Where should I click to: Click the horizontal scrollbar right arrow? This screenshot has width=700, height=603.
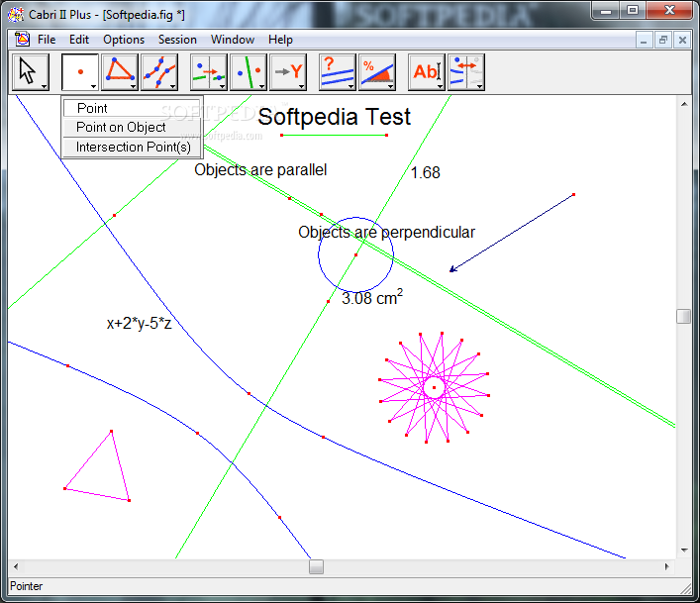coord(667,566)
